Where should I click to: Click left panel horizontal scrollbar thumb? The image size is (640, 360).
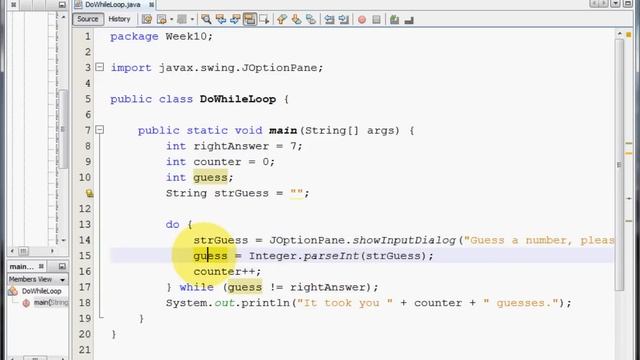click(x=23, y=251)
